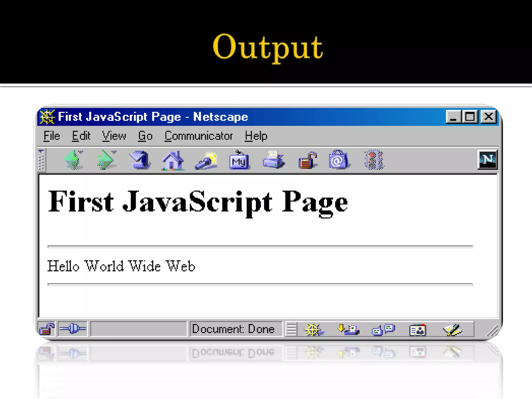Click the status bar progress field
The width and height of the screenshot is (532, 399).
(x=139, y=329)
